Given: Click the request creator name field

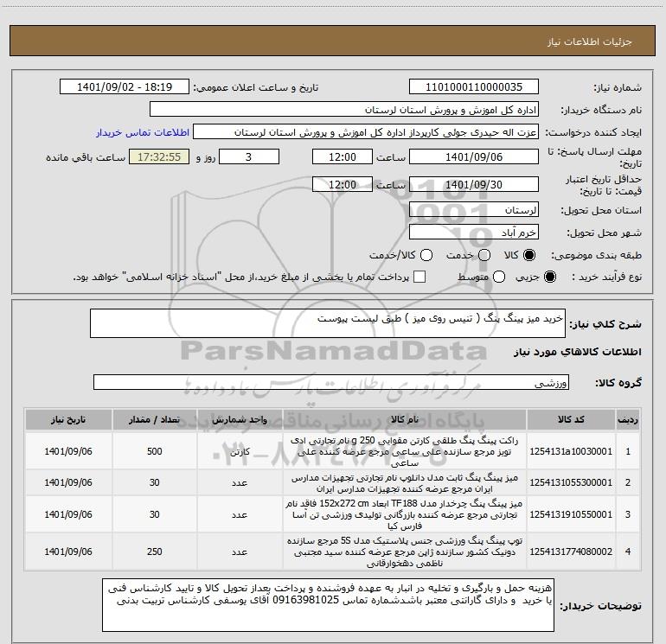Looking at the screenshot, I should tap(366, 132).
